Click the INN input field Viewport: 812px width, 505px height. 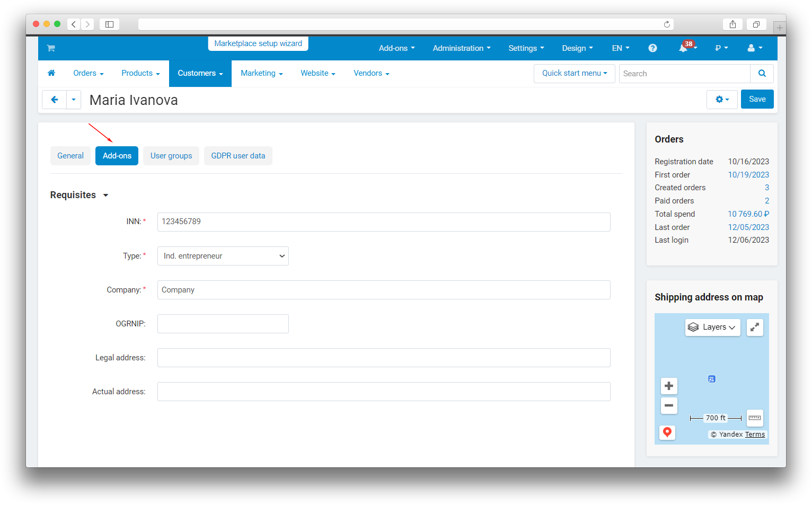[x=383, y=222]
